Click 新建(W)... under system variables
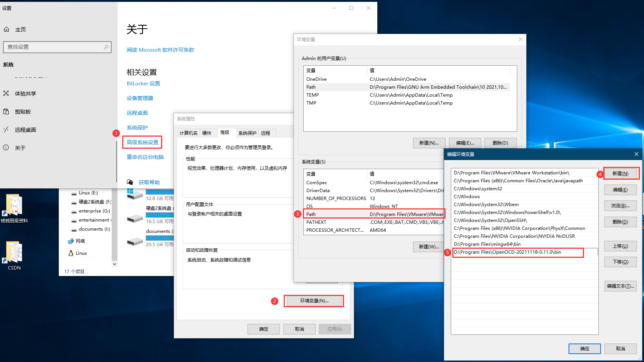This screenshot has height=362, width=644. pyautogui.click(x=429, y=246)
